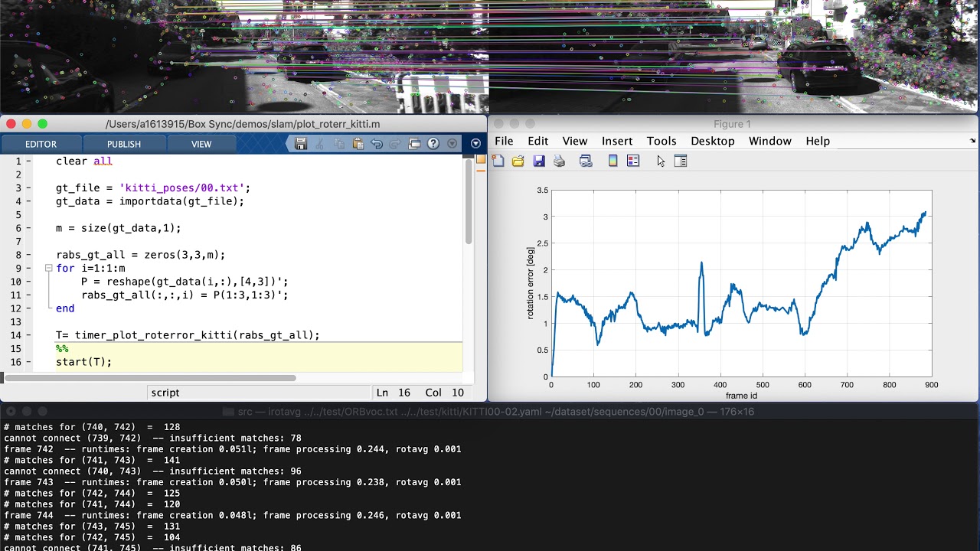
Task: Open Help from the editor toolbar
Action: coord(433,144)
